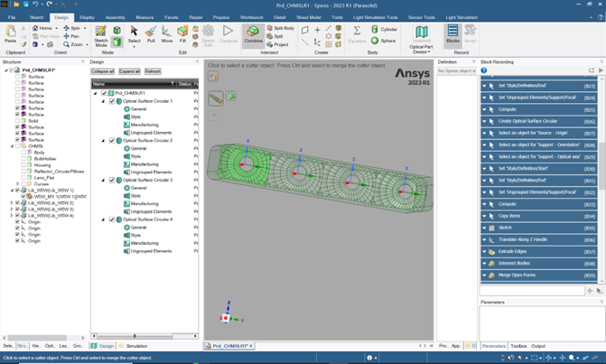Click the block search input field
Screen dimensions: 606x364
pos(532,291)
